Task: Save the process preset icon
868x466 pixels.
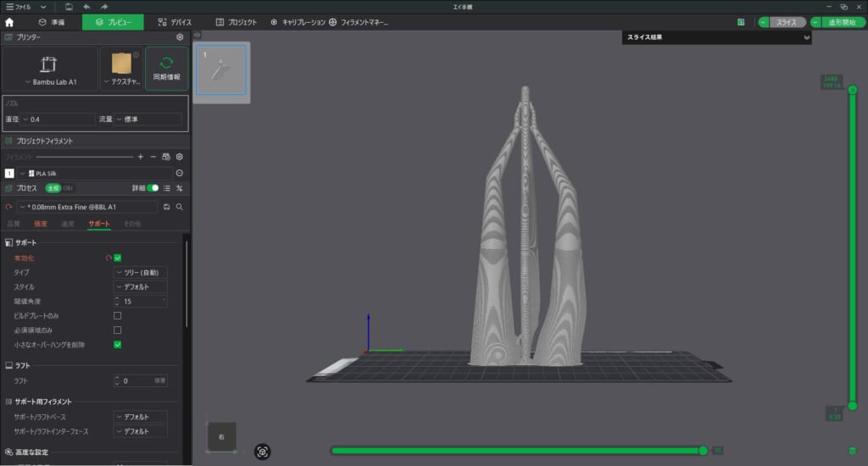Action: pyautogui.click(x=167, y=207)
